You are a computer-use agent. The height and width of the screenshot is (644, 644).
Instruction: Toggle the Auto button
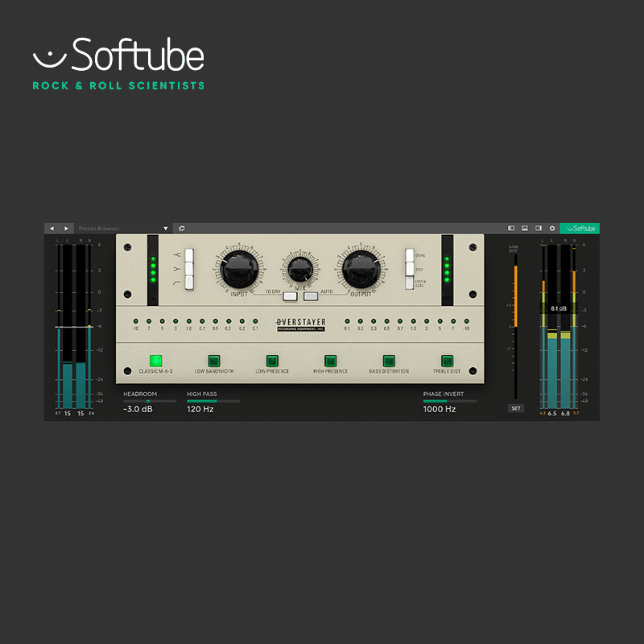[x=311, y=296]
